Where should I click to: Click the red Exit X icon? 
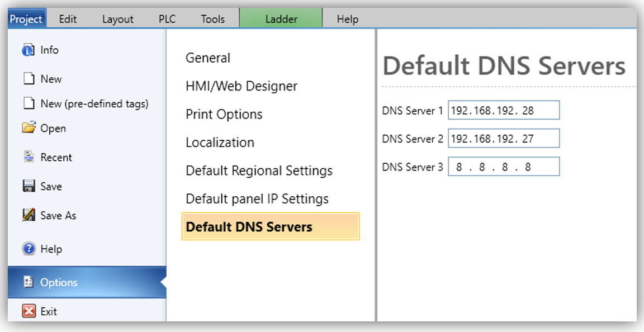click(29, 311)
